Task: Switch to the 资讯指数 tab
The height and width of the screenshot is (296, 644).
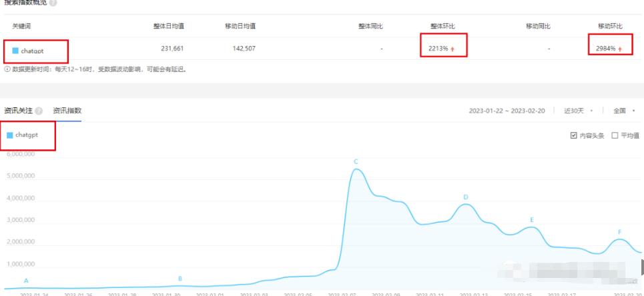Action: (x=67, y=111)
